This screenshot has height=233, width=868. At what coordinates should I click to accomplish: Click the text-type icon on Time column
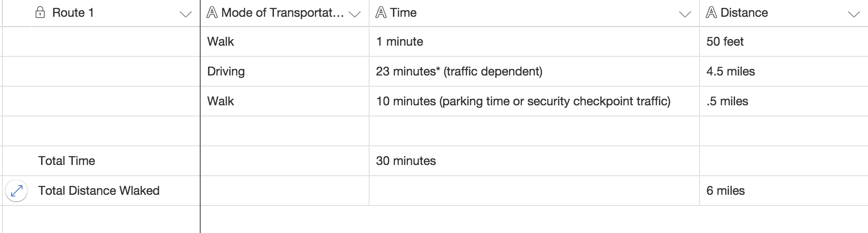point(381,13)
